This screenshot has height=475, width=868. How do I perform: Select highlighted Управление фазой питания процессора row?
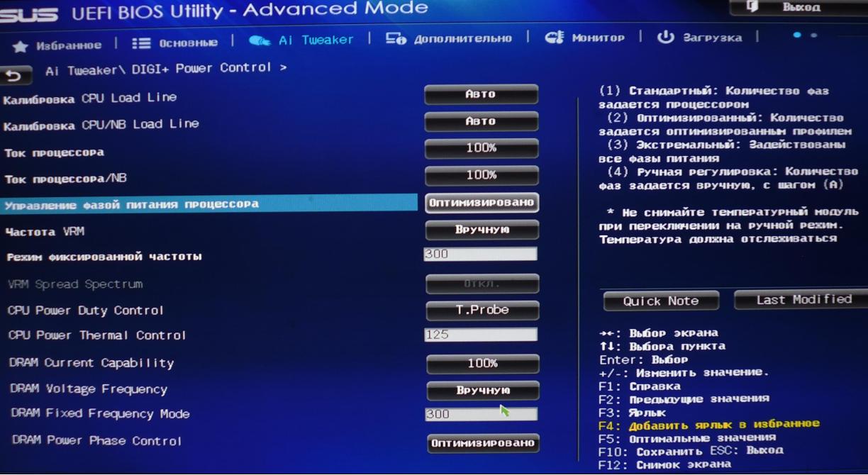(209, 204)
